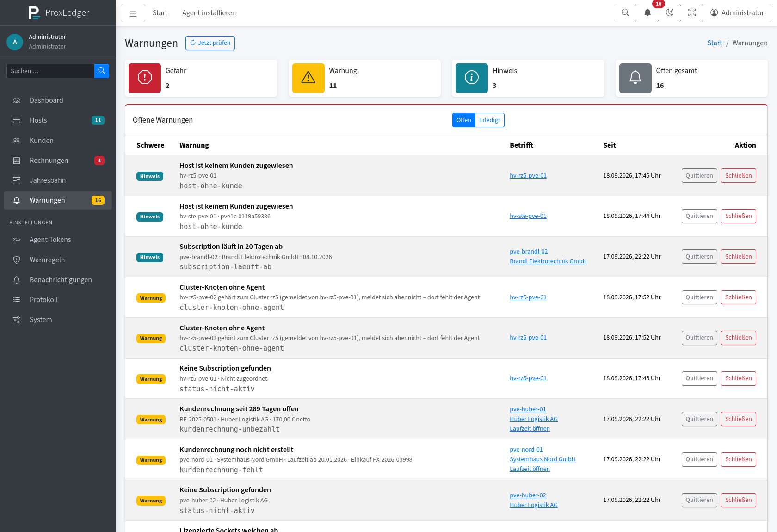Open Protokoll in sidebar
The height and width of the screenshot is (532, 777).
pos(58,300)
